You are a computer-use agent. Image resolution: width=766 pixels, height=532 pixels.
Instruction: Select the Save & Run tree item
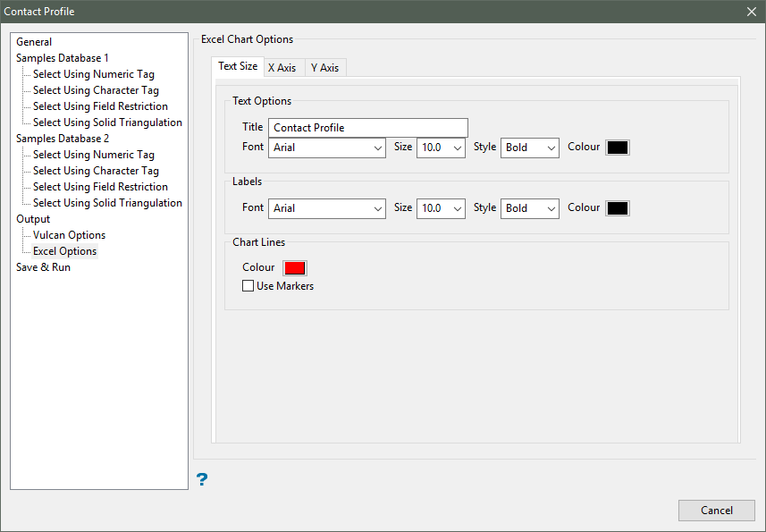[43, 267]
